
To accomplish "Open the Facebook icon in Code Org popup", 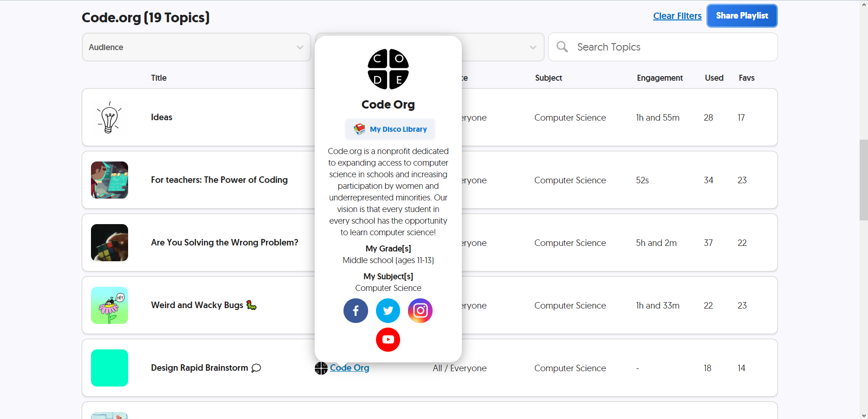I will coord(356,310).
